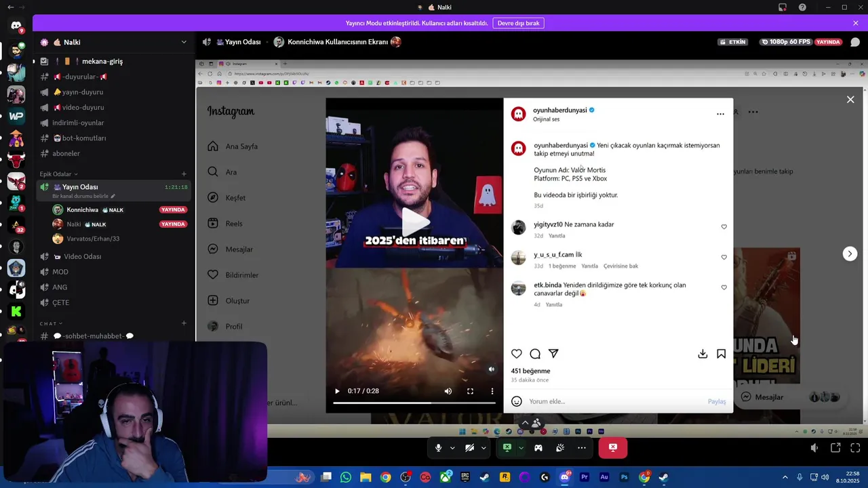The width and height of the screenshot is (868, 488).
Task: Open the Discord inbox icon in title bar
Action: coord(783,7)
